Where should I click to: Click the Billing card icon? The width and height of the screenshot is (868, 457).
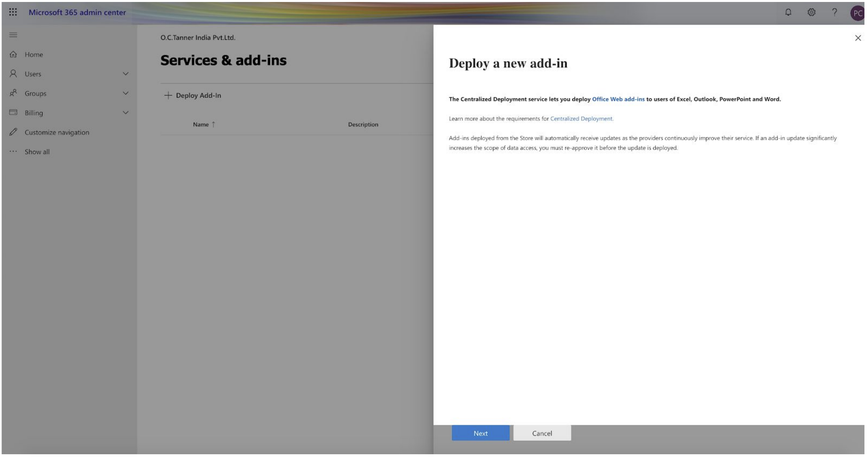point(13,112)
